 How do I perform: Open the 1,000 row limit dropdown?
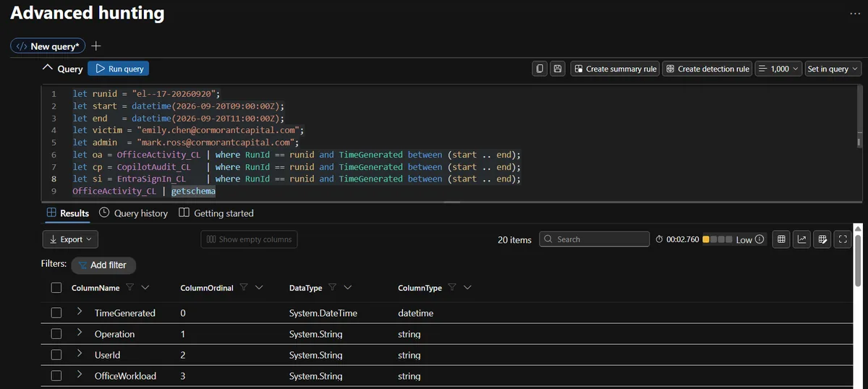(x=778, y=69)
